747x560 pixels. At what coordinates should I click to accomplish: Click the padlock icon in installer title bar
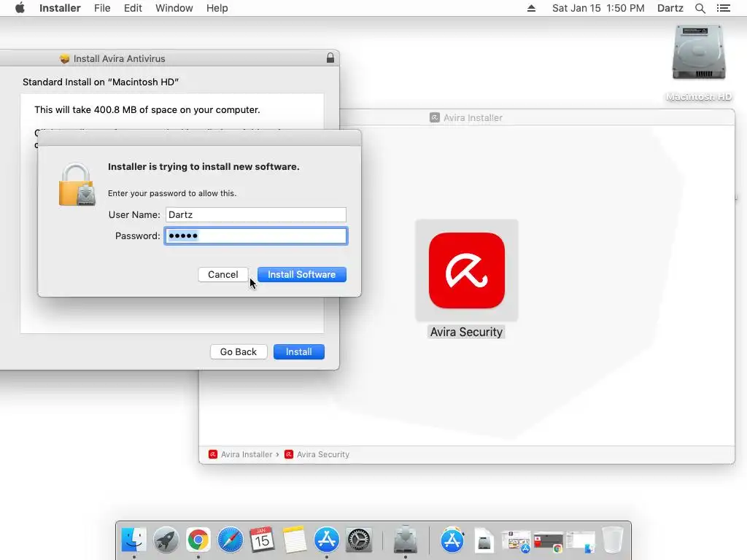(x=330, y=58)
